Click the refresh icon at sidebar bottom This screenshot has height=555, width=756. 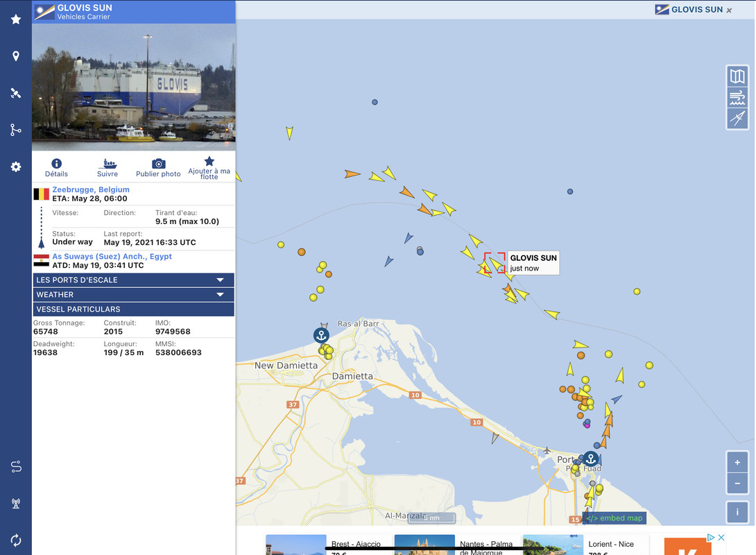click(x=16, y=540)
